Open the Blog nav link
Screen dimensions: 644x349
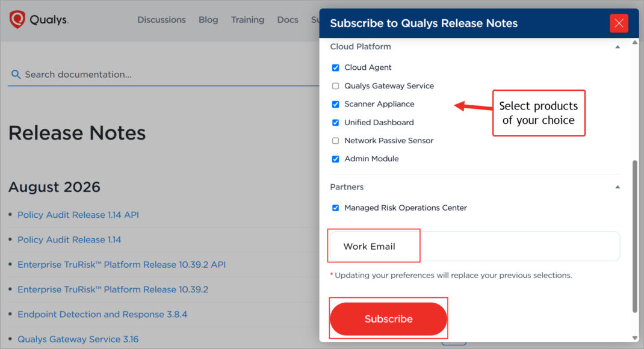pos(208,20)
